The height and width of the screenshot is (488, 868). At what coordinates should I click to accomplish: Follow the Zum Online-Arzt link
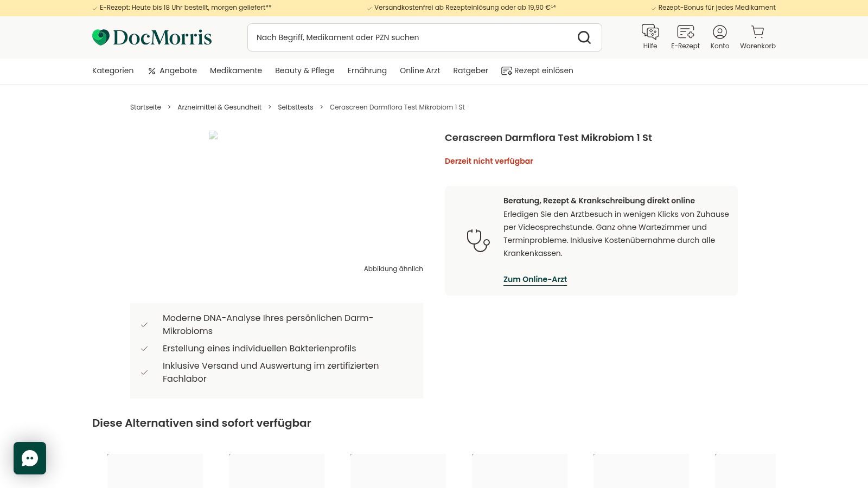pos(535,279)
